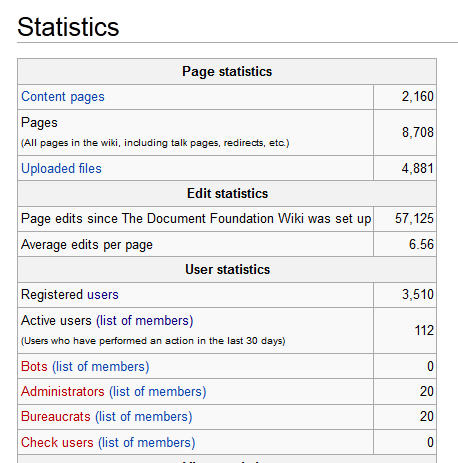Click the red Bureaucrats link
Image resolution: width=458 pixels, height=463 pixels.
56,416
